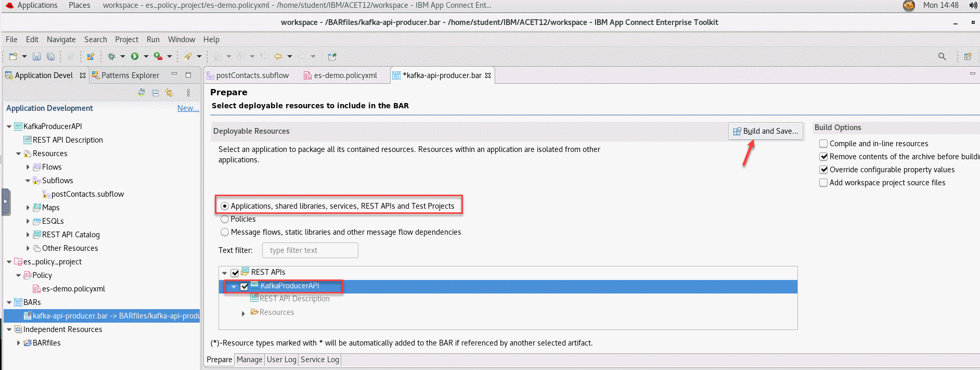Uncheck the KafkaProducerAPI checkbox
This screenshot has height=370, width=980.
(x=244, y=286)
